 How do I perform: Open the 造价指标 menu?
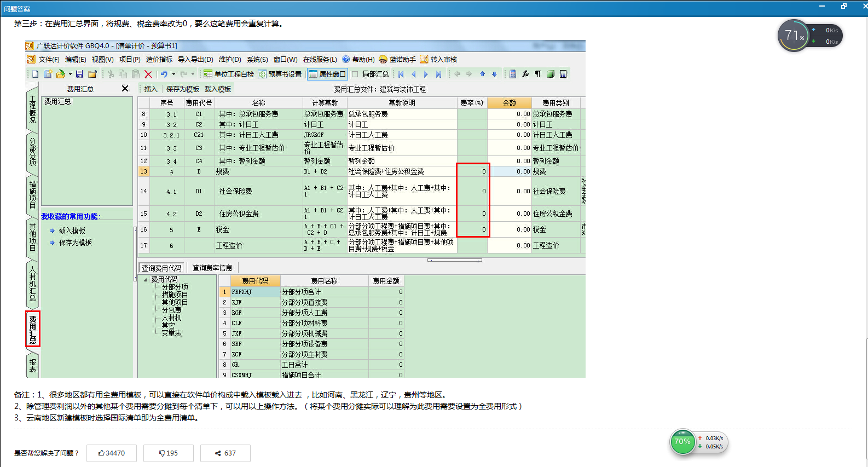coord(159,59)
